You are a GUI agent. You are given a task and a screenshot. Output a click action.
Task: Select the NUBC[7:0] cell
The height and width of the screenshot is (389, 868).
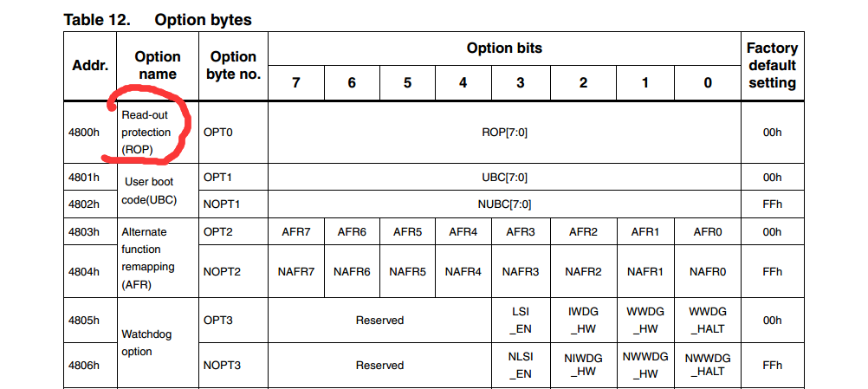click(x=504, y=204)
